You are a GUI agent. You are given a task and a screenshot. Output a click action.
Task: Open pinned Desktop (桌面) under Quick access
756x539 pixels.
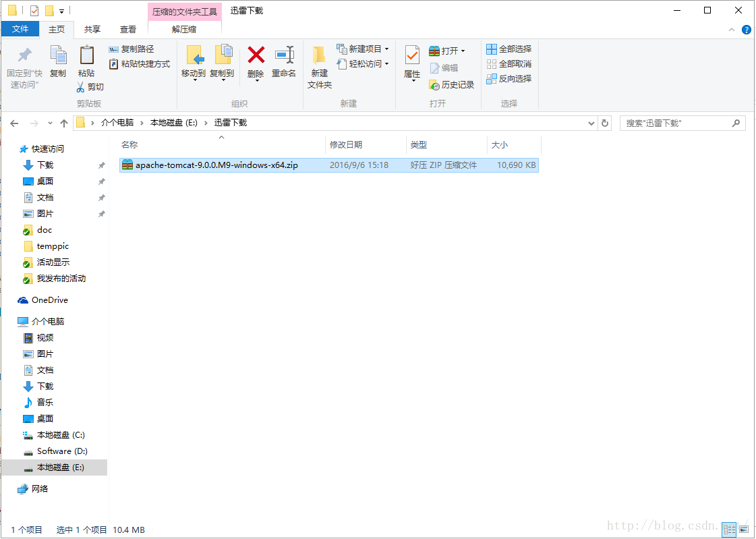pos(38,181)
